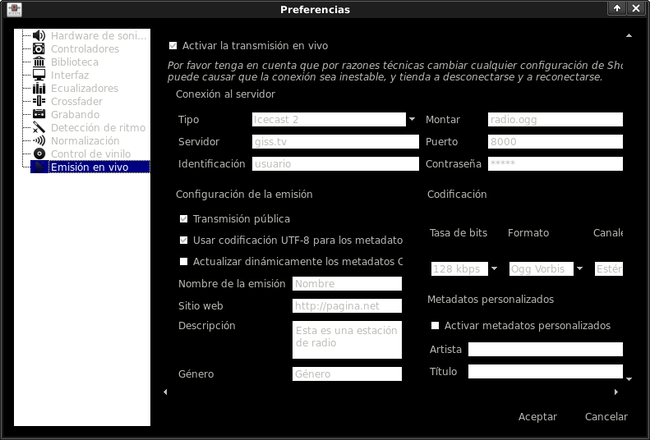Click Cancelar to discard changes
Screen dimensions: 650x440
pyautogui.click(x=605, y=416)
